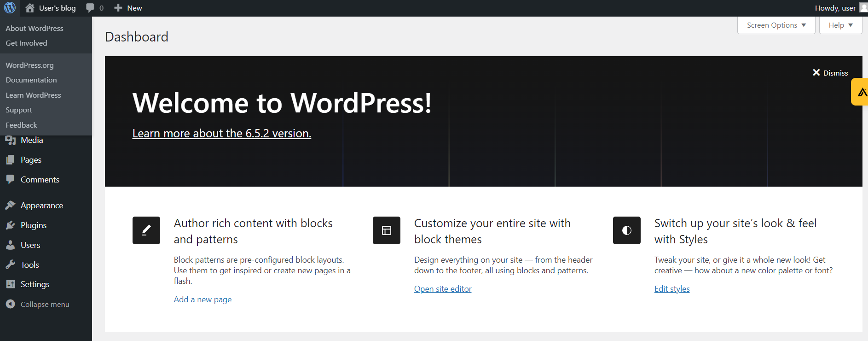Click Collapse menu button
Image resolution: width=868 pixels, height=341 pixels.
point(38,304)
